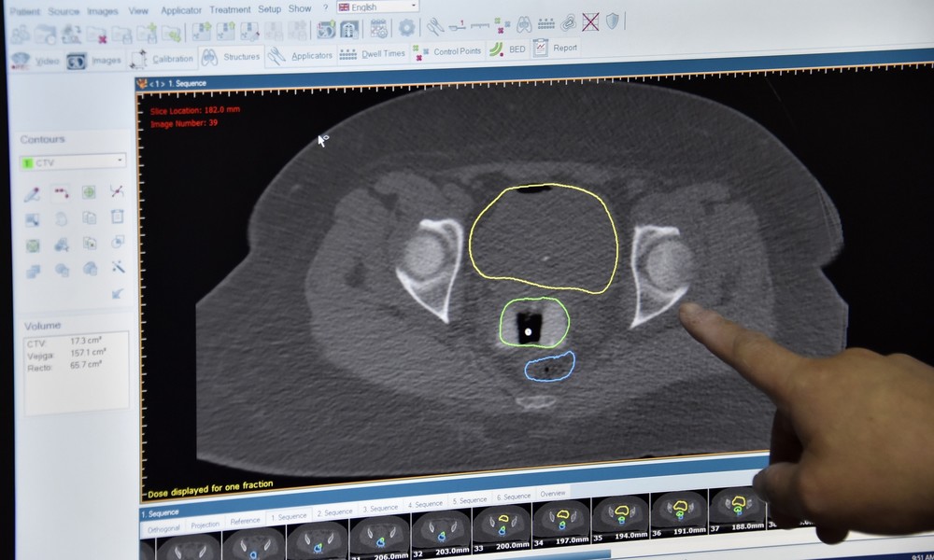Click the control points icon in top toolbar
Screen dimensions: 934x560
502,25
